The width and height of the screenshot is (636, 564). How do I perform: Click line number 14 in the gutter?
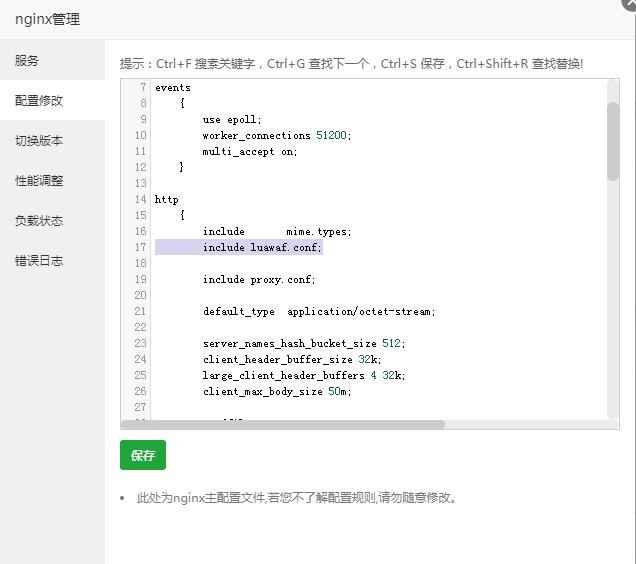pos(141,200)
